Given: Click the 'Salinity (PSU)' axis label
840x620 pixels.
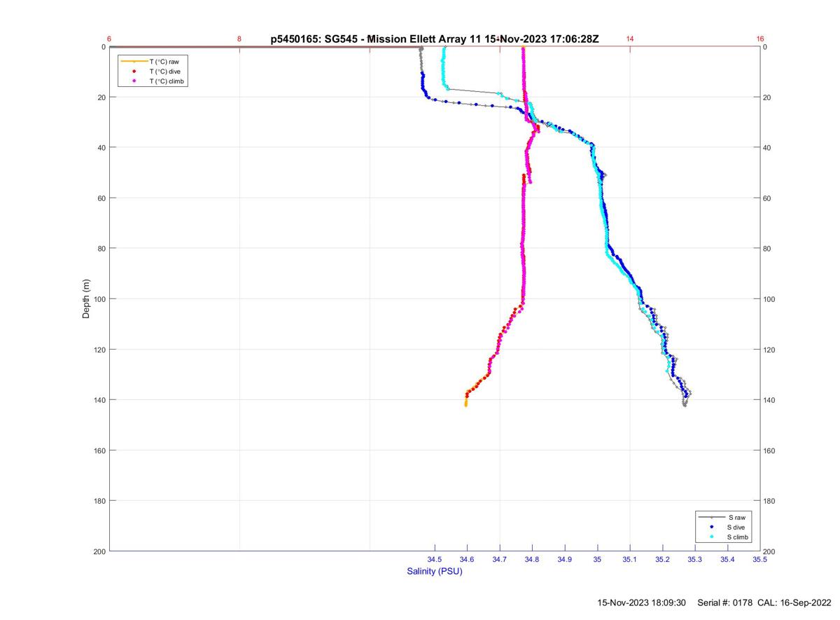Looking at the screenshot, I should tap(435, 572).
